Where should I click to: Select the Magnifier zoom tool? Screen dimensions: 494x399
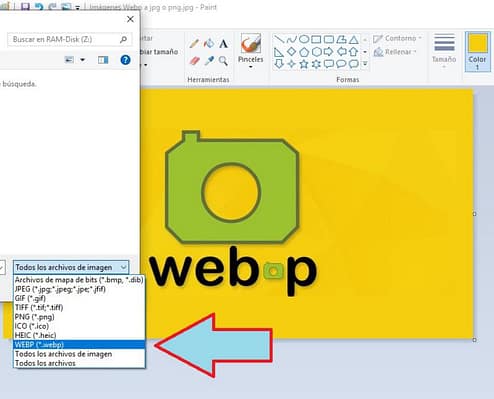coord(223,61)
